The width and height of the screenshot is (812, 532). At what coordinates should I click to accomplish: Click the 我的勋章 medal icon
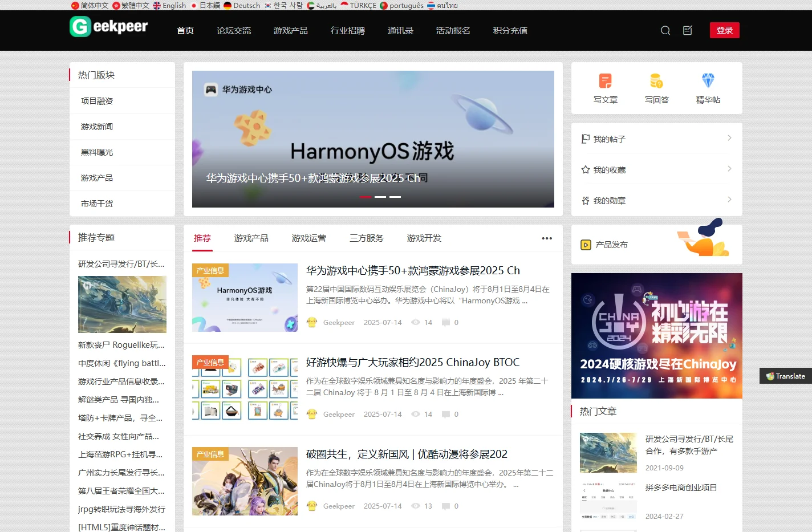(585, 201)
